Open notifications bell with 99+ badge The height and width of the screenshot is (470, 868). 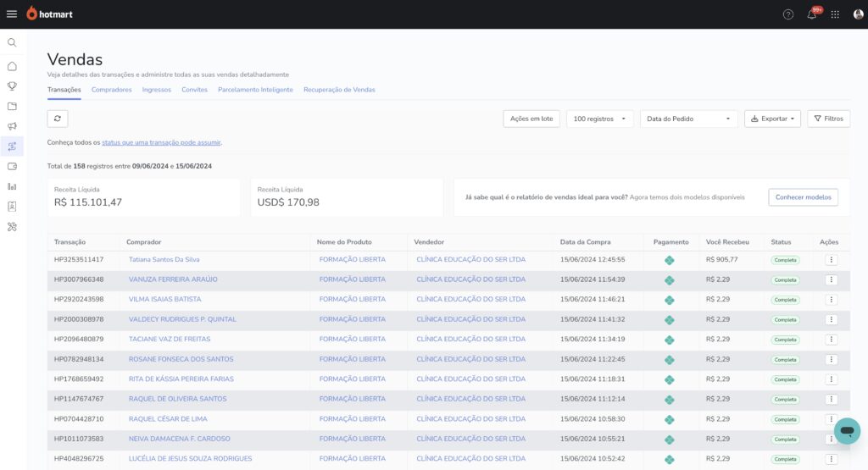tap(812, 14)
